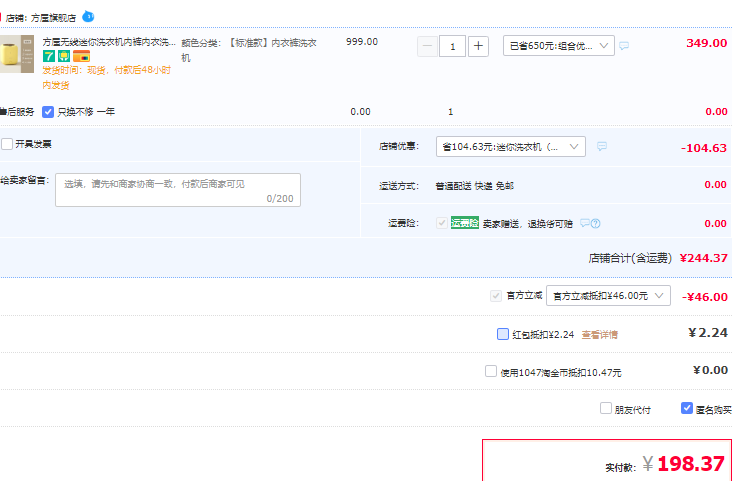Toggle the 运费险 shipping insurance checkbox
Viewport: 735px width, 481px height.
pyautogui.click(x=442, y=223)
